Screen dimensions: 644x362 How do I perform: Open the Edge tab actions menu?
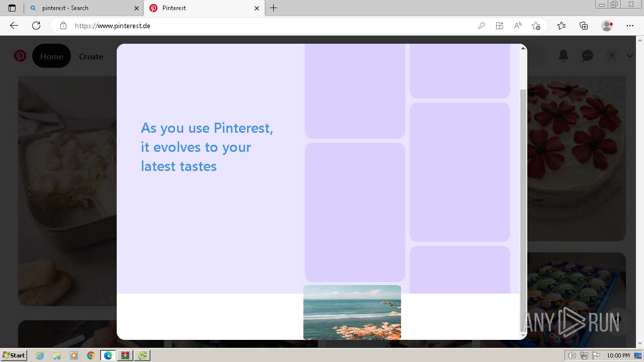pyautogui.click(x=12, y=8)
